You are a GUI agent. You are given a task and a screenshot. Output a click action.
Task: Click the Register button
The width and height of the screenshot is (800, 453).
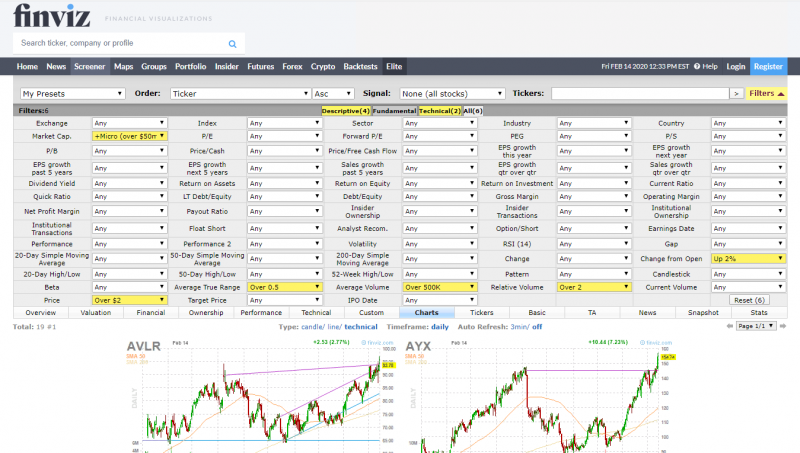pos(768,66)
